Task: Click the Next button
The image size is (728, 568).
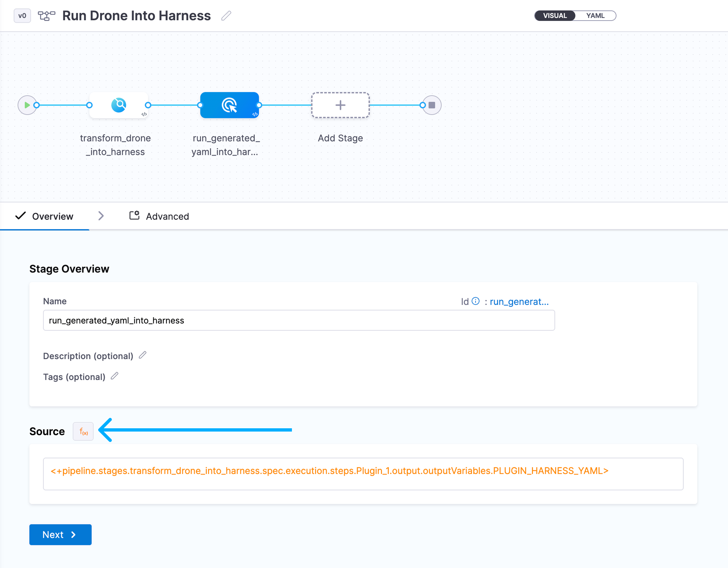Action: click(x=60, y=535)
